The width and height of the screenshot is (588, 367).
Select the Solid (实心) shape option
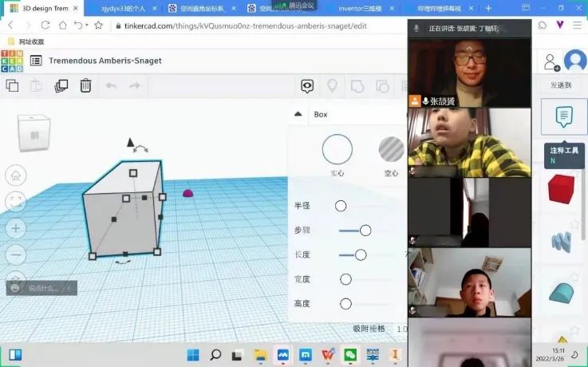pos(337,150)
